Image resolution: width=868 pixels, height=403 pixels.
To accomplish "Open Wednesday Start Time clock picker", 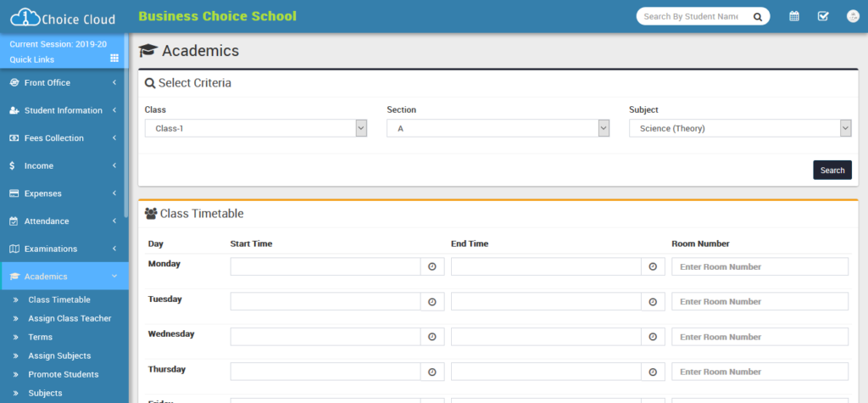I will 432,337.
